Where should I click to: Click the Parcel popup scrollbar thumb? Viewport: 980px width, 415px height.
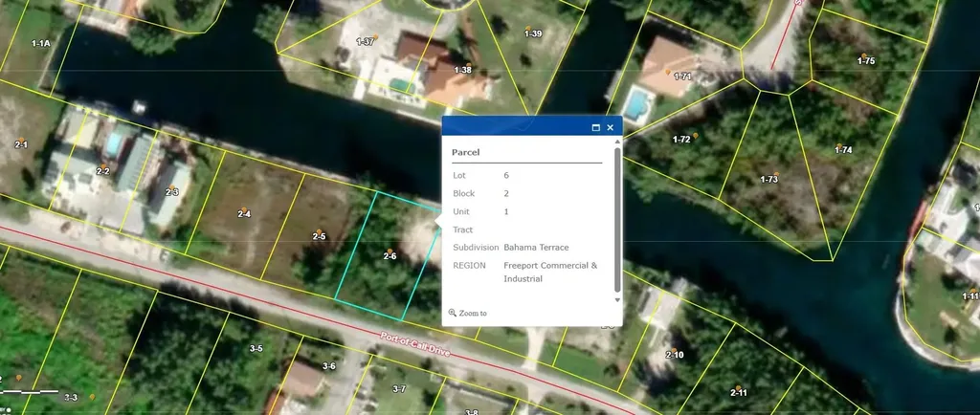coord(617,220)
